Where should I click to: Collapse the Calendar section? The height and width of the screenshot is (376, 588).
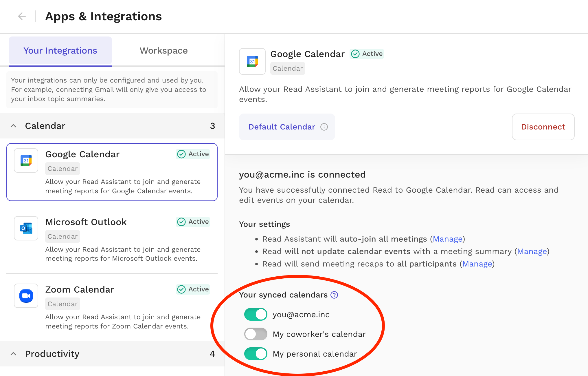(x=13, y=126)
